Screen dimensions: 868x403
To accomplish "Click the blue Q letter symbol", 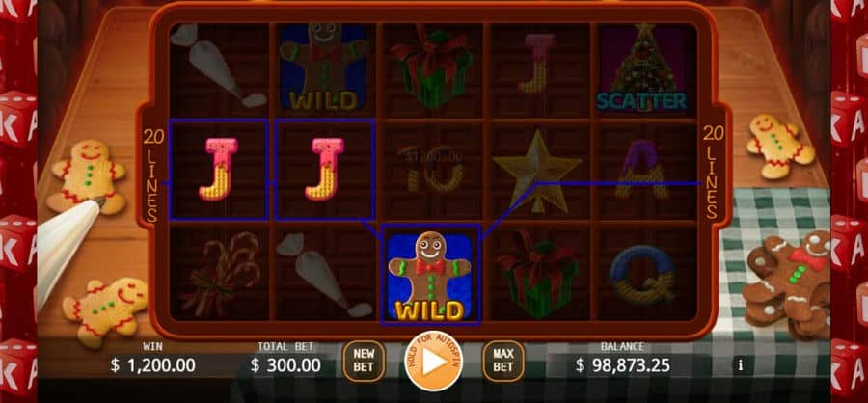I will 642,275.
